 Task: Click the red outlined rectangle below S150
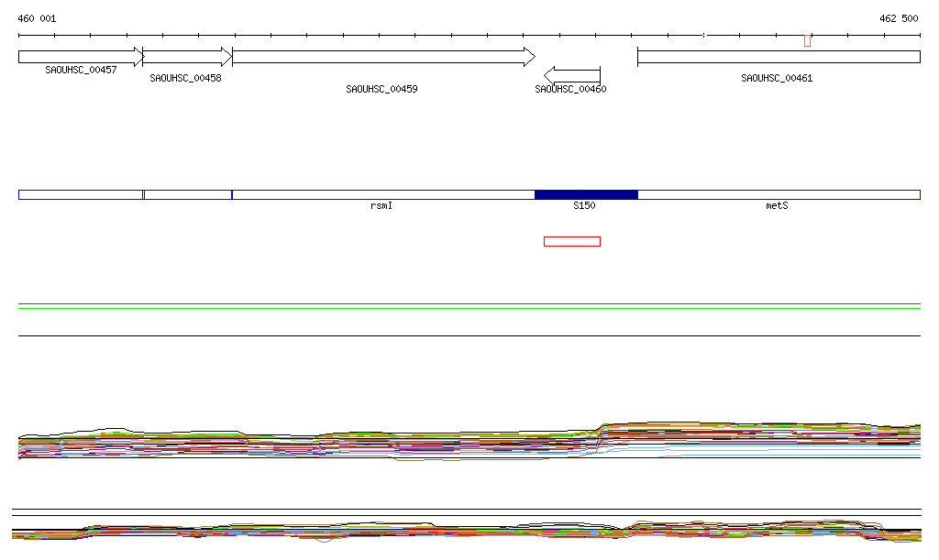(x=571, y=242)
